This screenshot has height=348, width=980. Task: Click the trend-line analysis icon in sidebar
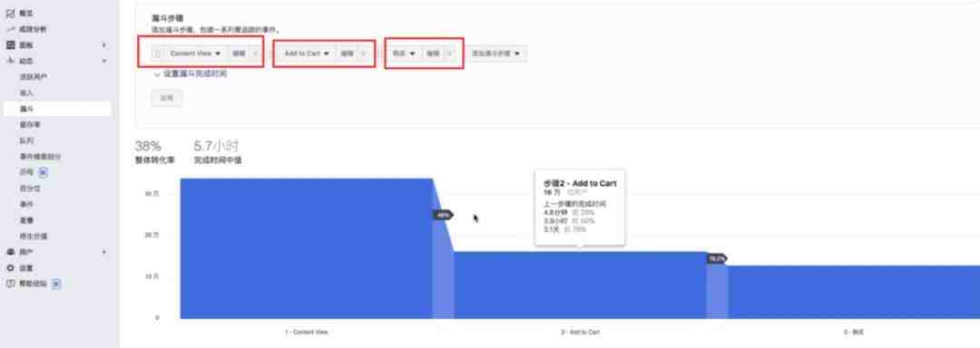(11, 29)
